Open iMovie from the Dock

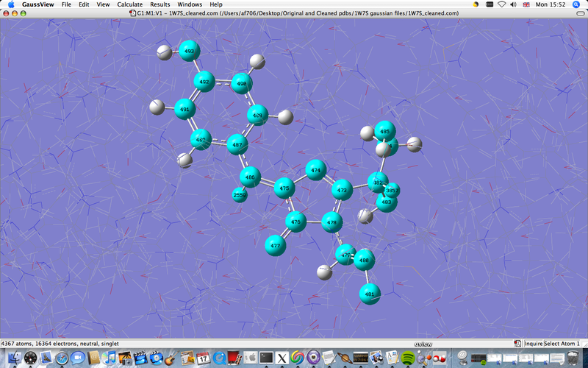tap(140, 358)
